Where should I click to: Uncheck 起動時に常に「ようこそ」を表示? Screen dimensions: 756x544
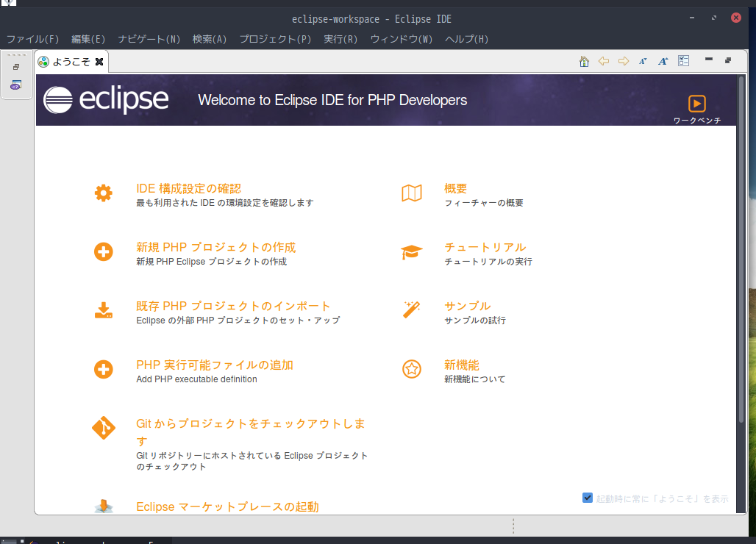(588, 498)
